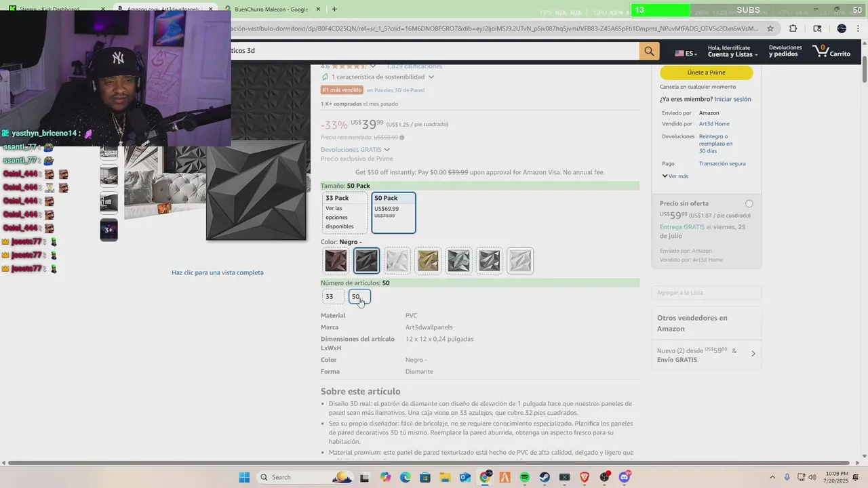Open the Chrome three-dot menu
Viewport: 868px width, 488px height.
[x=858, y=28]
